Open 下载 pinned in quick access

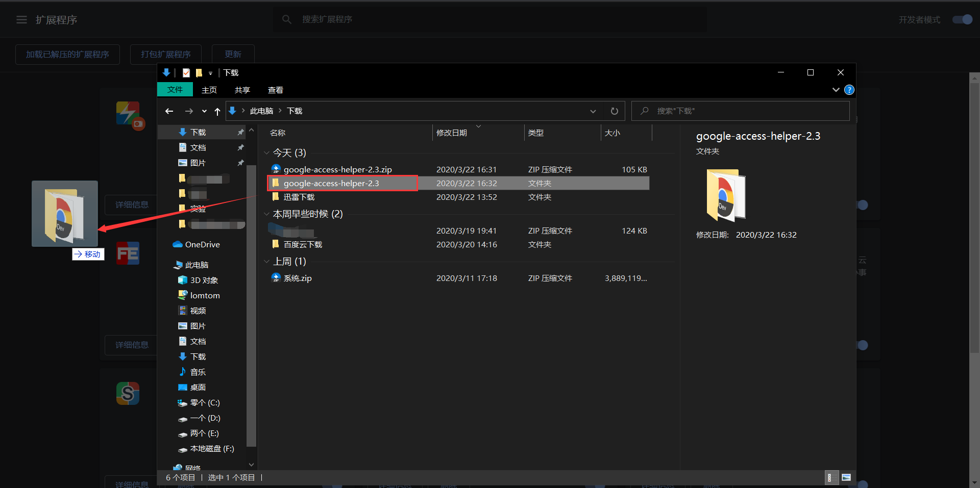point(198,132)
